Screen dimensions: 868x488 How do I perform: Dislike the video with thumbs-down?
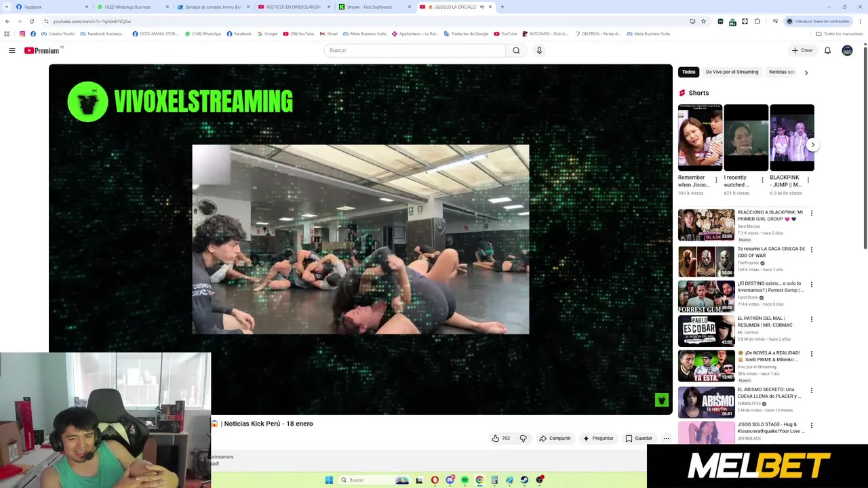point(523,439)
